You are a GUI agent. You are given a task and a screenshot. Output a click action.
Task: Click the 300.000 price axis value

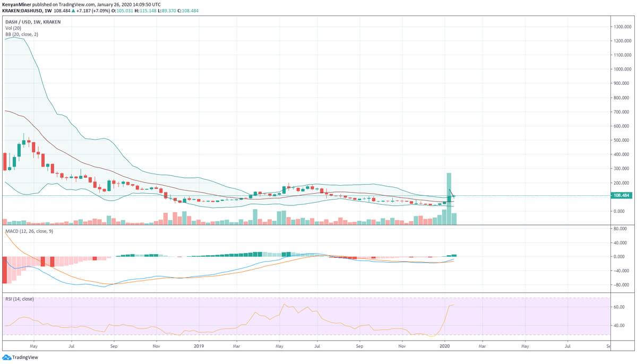(x=622, y=169)
